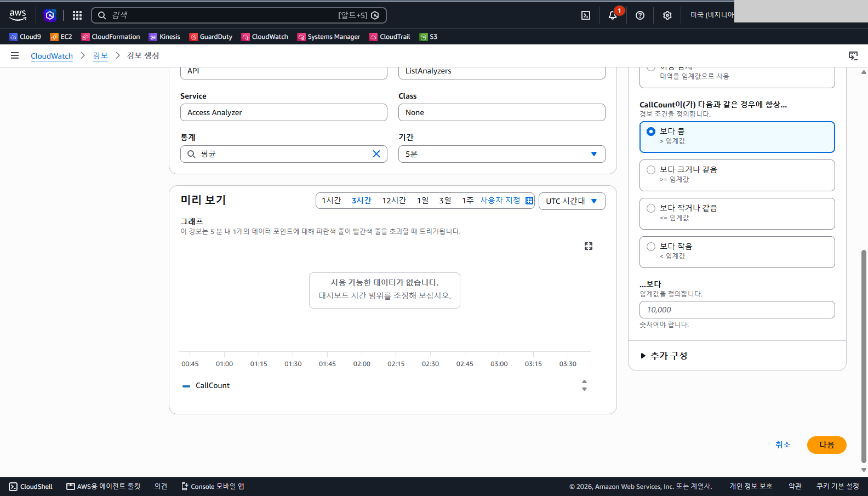Go to 경보 breadcrumb link
868x496 pixels.
point(100,56)
